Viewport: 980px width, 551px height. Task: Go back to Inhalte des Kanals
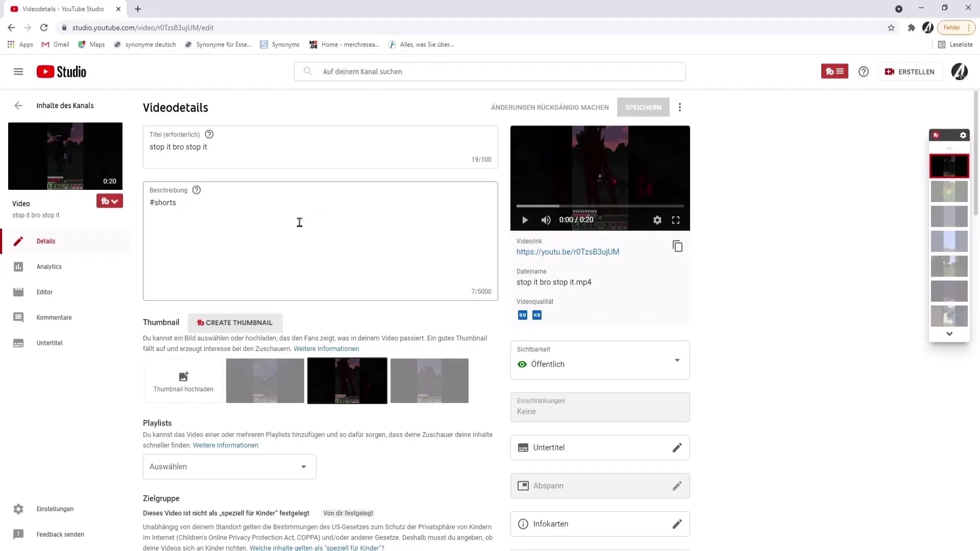(x=18, y=106)
